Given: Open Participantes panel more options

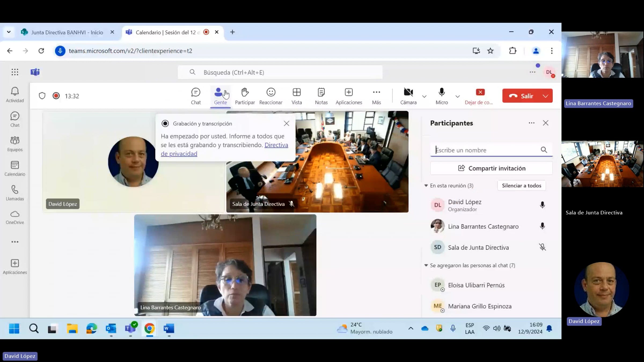Looking at the screenshot, I should pos(532,123).
